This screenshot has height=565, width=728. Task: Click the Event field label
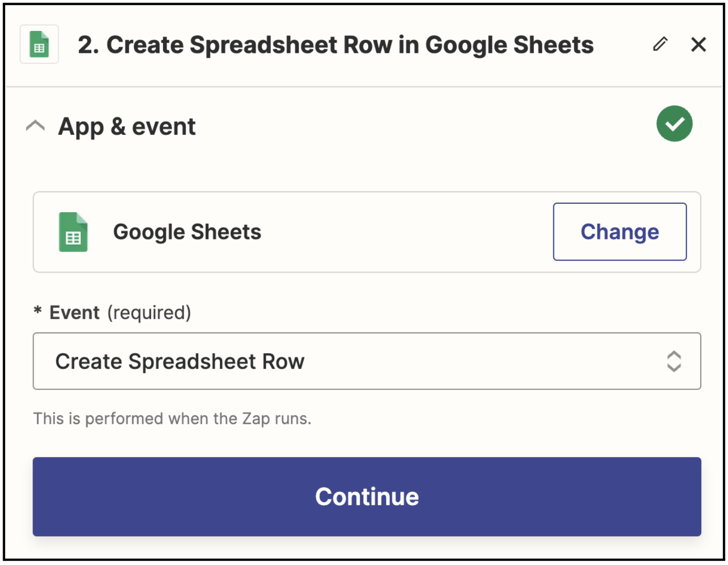point(74,313)
